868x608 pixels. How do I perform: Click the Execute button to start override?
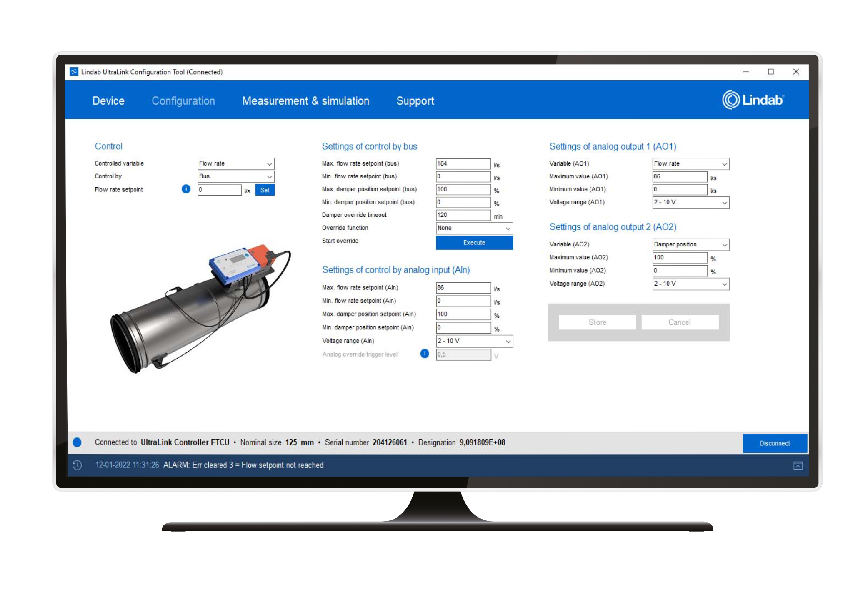tap(474, 243)
